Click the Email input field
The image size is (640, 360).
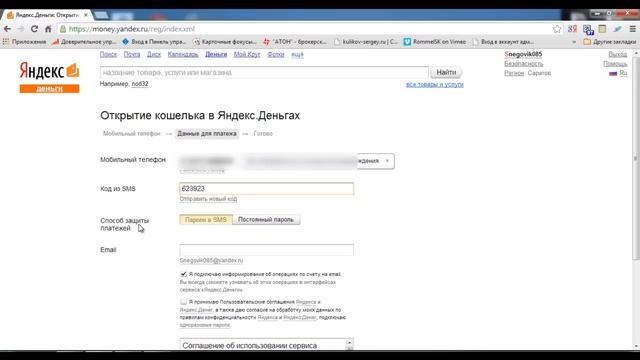tap(267, 250)
